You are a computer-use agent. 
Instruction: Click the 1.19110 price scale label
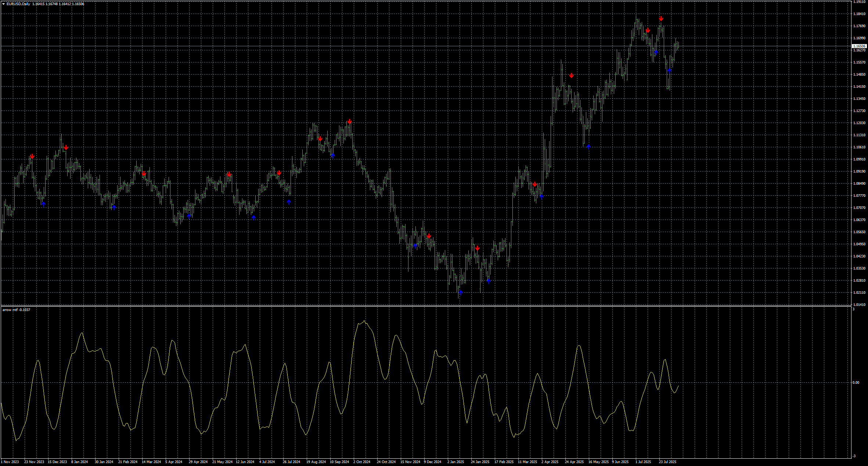858,2
